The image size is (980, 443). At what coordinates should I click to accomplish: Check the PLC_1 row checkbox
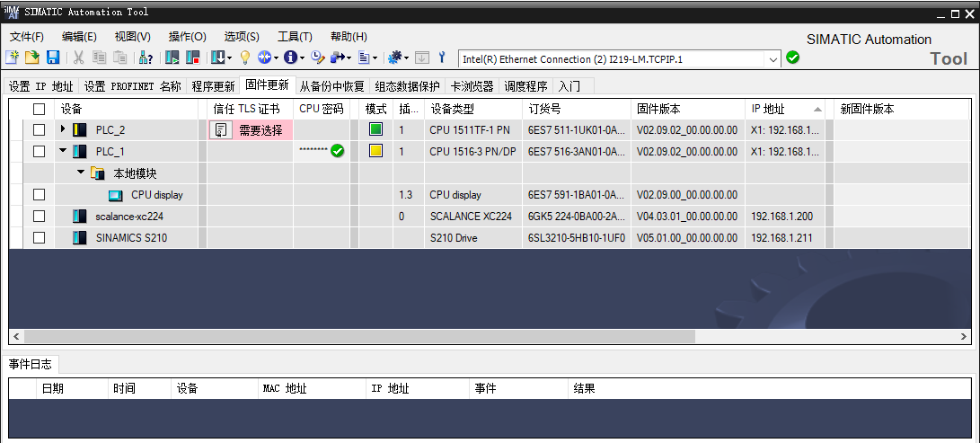coord(40,151)
